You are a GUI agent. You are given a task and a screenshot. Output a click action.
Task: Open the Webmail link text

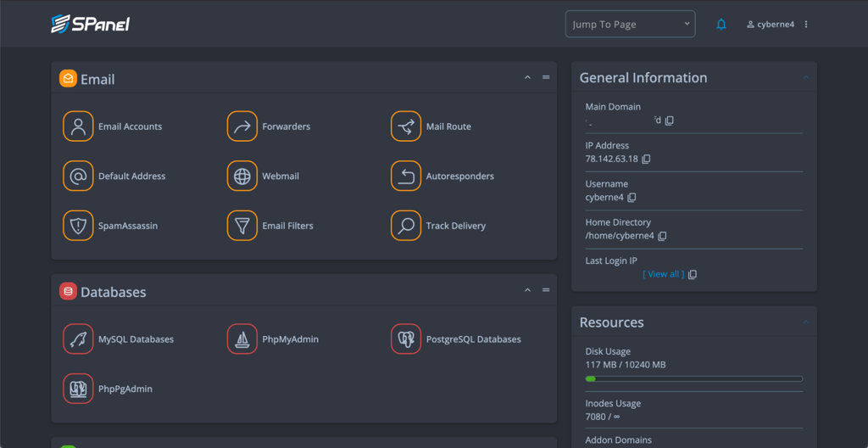click(281, 176)
